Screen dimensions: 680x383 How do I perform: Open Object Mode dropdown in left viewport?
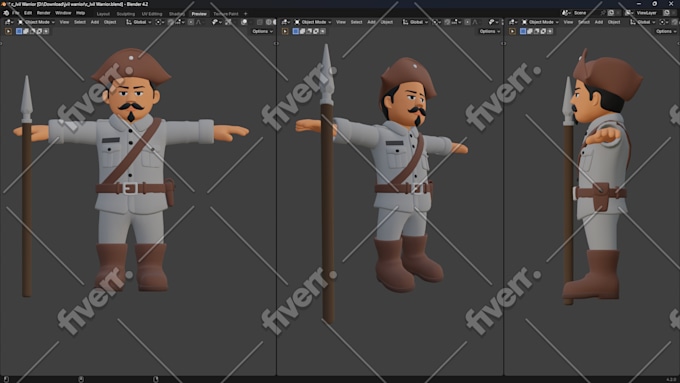pos(36,22)
